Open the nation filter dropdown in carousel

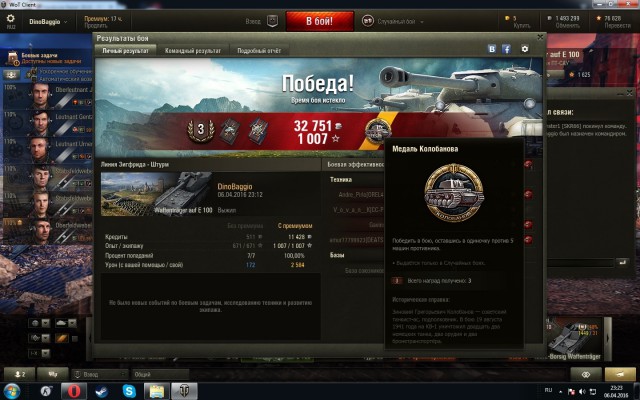(40, 323)
